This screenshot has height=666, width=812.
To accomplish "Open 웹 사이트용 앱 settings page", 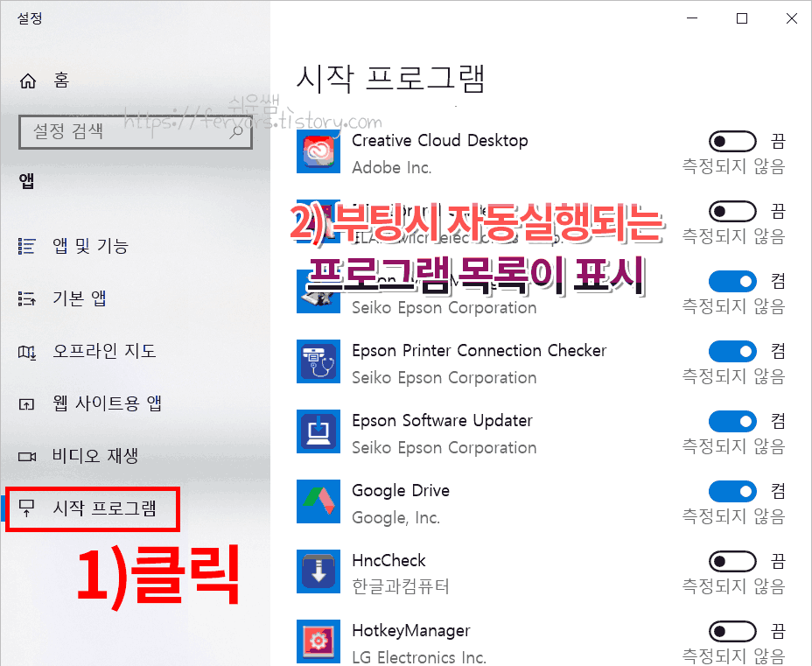I will (x=90, y=403).
